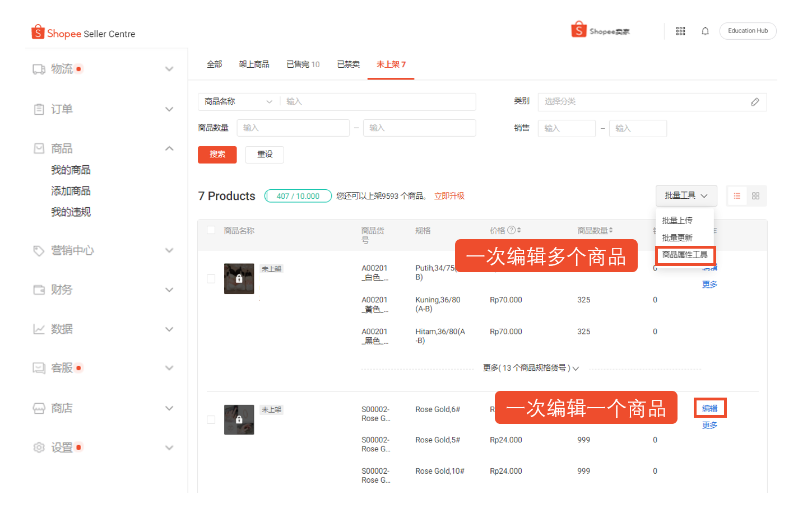The width and height of the screenshot is (798, 532).
Task: Click the A00201 product thumbnail
Action: click(239, 279)
